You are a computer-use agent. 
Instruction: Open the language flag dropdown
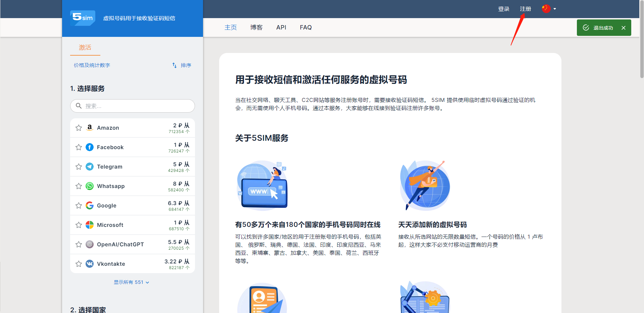point(549,9)
